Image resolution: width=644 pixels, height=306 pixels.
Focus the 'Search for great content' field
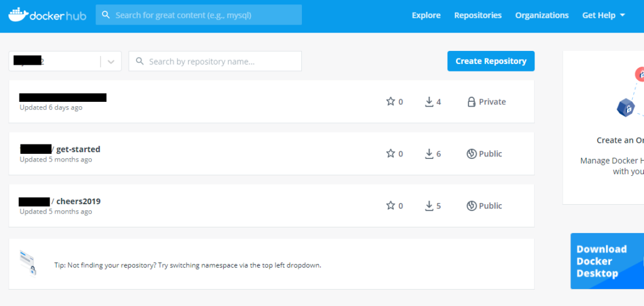pos(199,15)
